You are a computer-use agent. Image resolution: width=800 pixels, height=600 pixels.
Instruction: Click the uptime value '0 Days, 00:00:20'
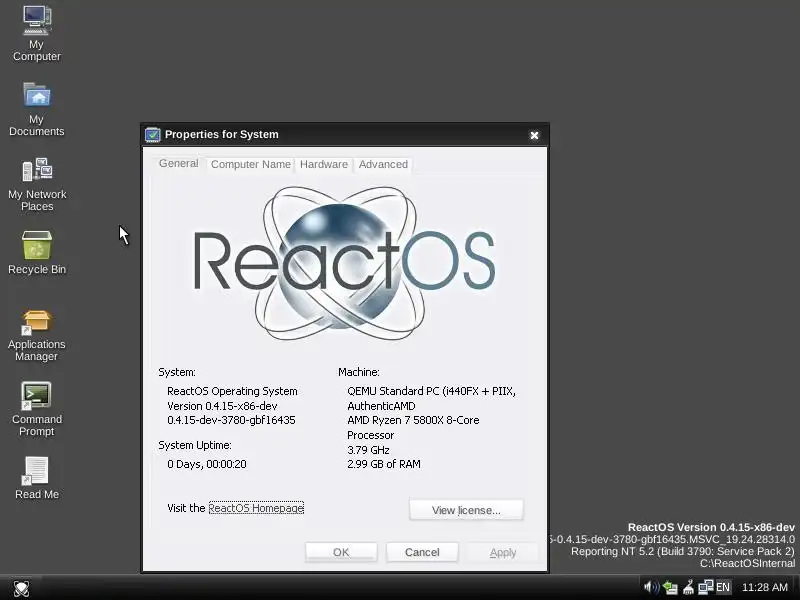pyautogui.click(x=207, y=464)
